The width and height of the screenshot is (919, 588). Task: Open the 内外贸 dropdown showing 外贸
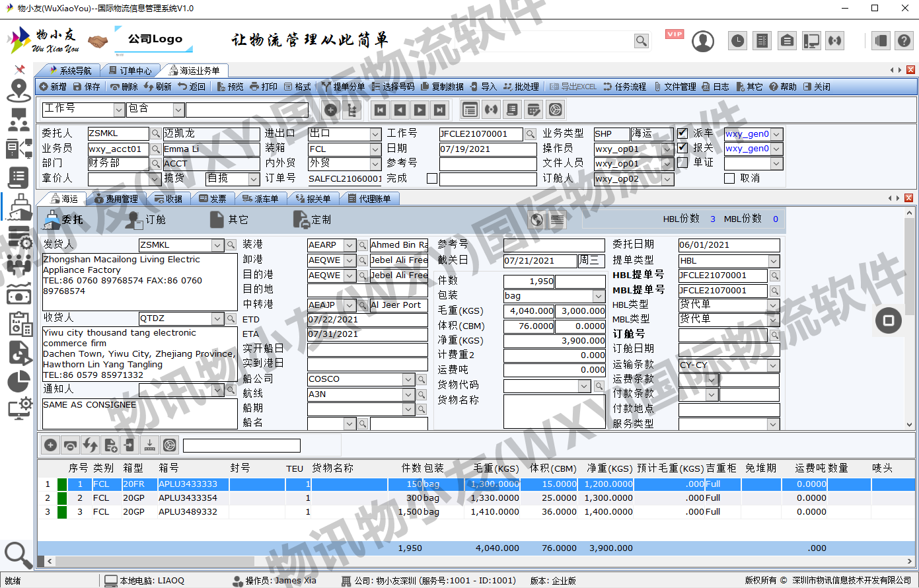point(375,164)
